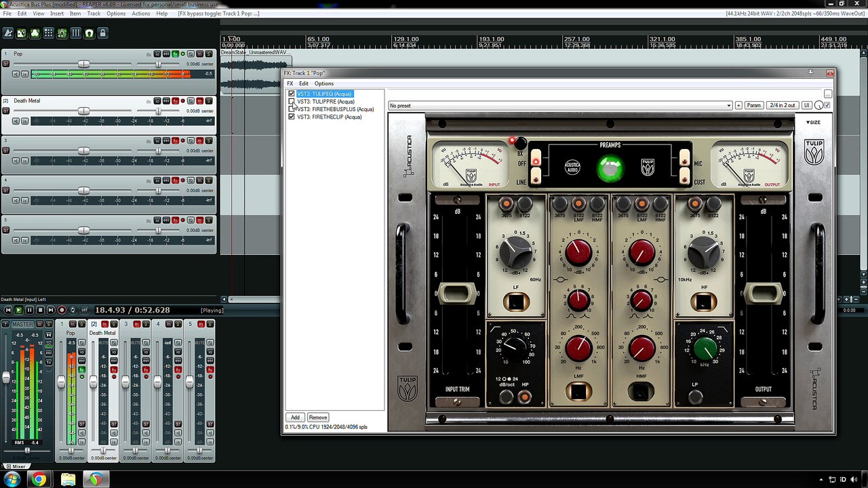Click the Param button
The width and height of the screenshot is (868, 488).
click(x=754, y=106)
